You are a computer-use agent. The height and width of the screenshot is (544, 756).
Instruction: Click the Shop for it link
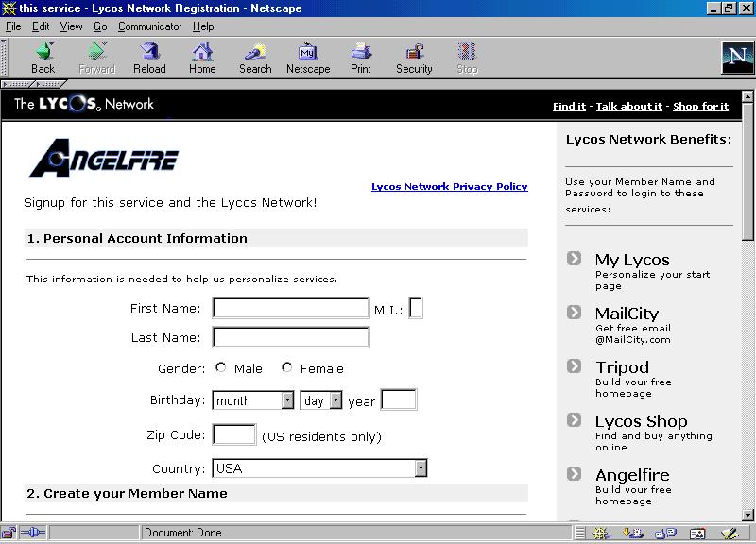pos(700,107)
